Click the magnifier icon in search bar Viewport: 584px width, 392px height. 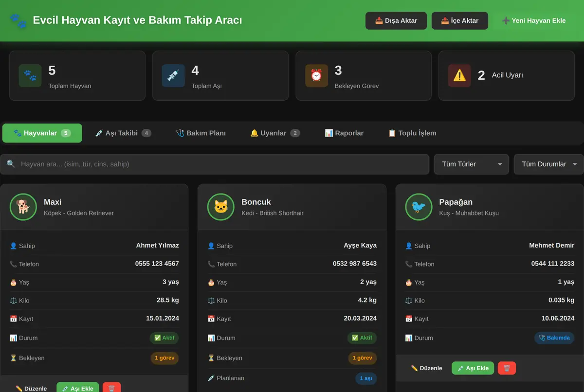[11, 164]
